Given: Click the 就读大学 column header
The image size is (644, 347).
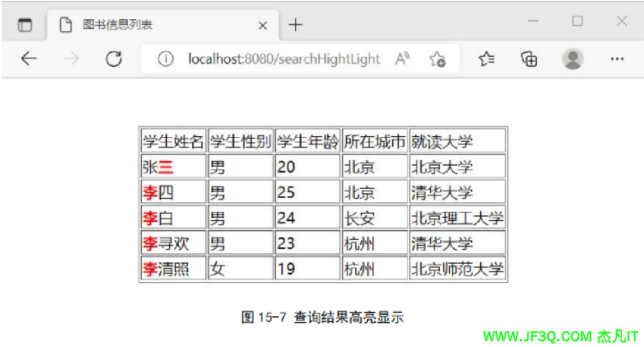Looking at the screenshot, I should [x=457, y=141].
